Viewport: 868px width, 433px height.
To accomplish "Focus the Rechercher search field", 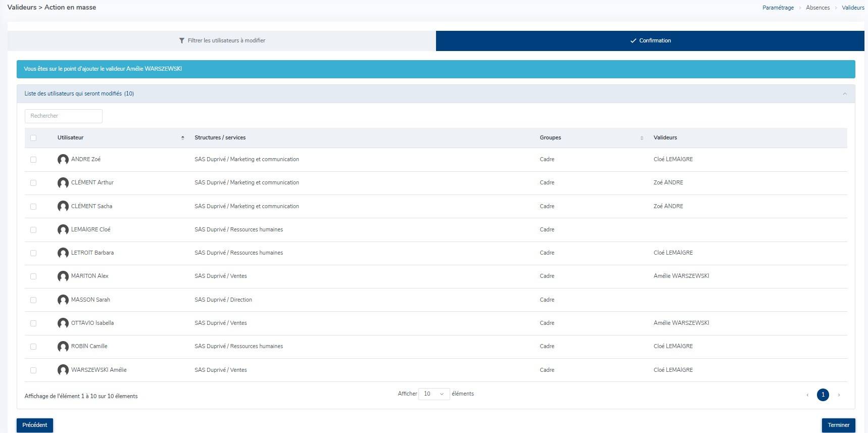I will point(64,116).
